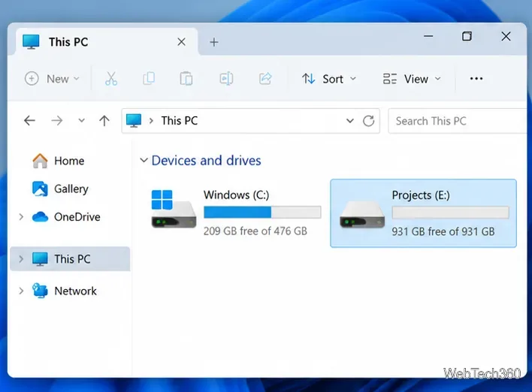Click the '931 GB free of 931 GB' text
The height and width of the screenshot is (392, 532).
(x=443, y=231)
